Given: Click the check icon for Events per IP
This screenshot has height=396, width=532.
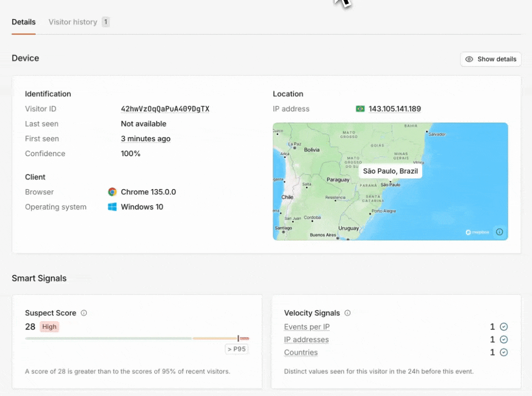Looking at the screenshot, I should coord(503,327).
